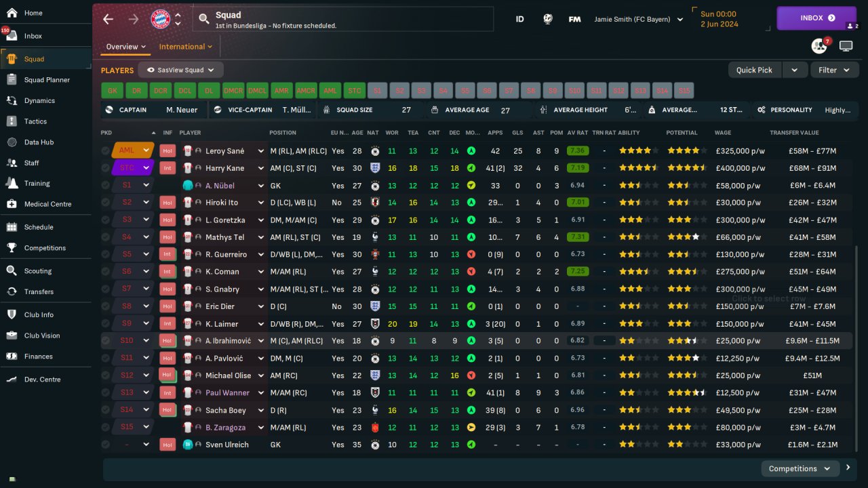Select the GK position button
868x488 pixels.
113,90
